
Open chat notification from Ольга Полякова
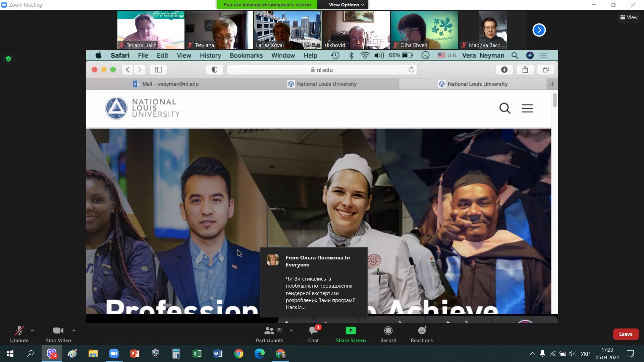coord(314,282)
